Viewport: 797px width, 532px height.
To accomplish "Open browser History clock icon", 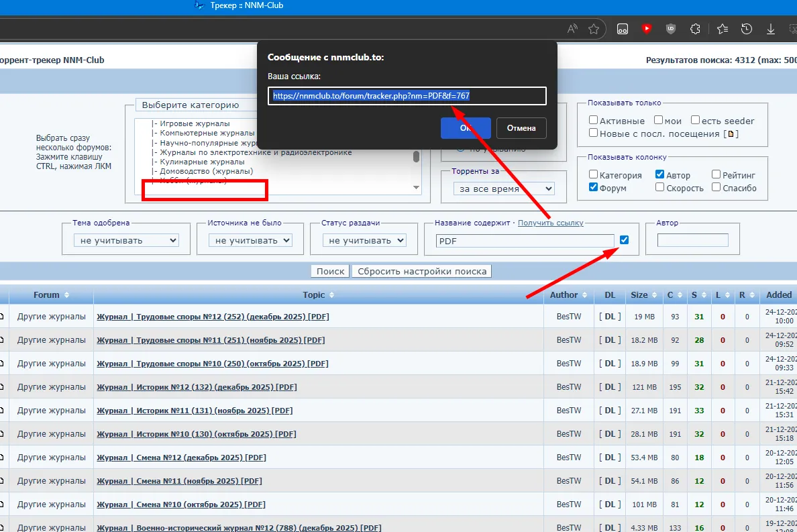I will 746,29.
